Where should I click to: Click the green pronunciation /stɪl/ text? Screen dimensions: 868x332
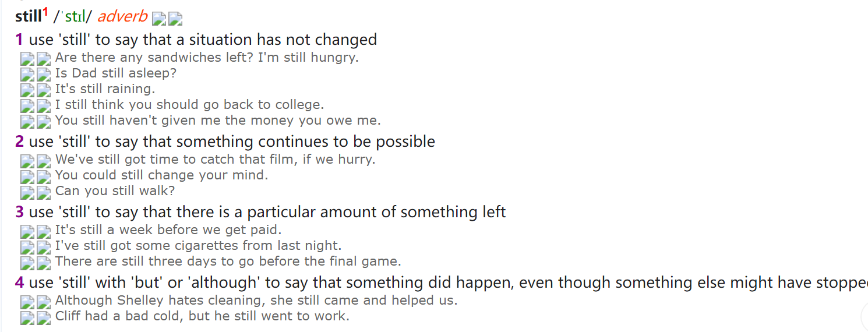click(x=72, y=16)
